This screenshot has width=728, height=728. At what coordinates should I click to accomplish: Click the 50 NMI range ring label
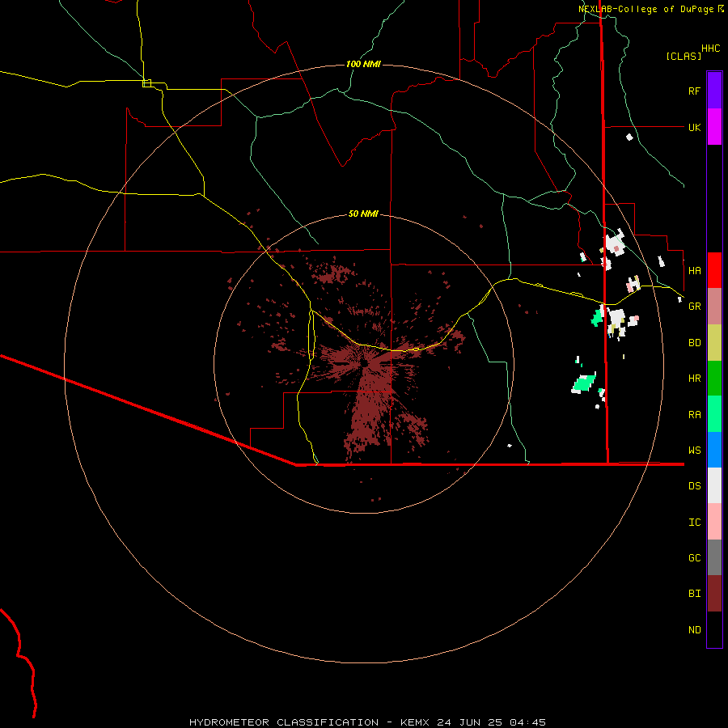pos(363,214)
